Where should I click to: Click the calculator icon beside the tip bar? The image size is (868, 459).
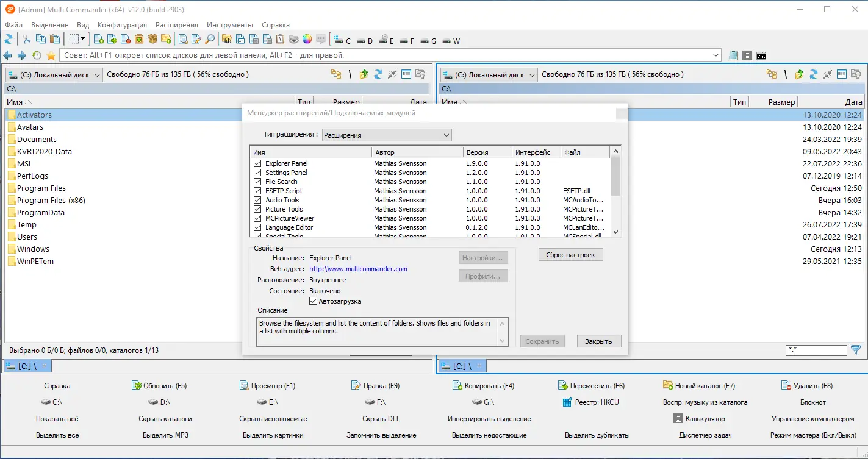click(747, 55)
